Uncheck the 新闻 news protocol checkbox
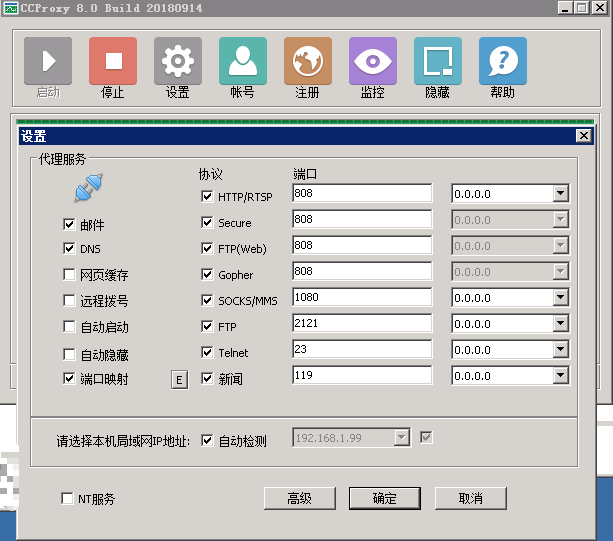The image size is (613, 541). tap(207, 378)
